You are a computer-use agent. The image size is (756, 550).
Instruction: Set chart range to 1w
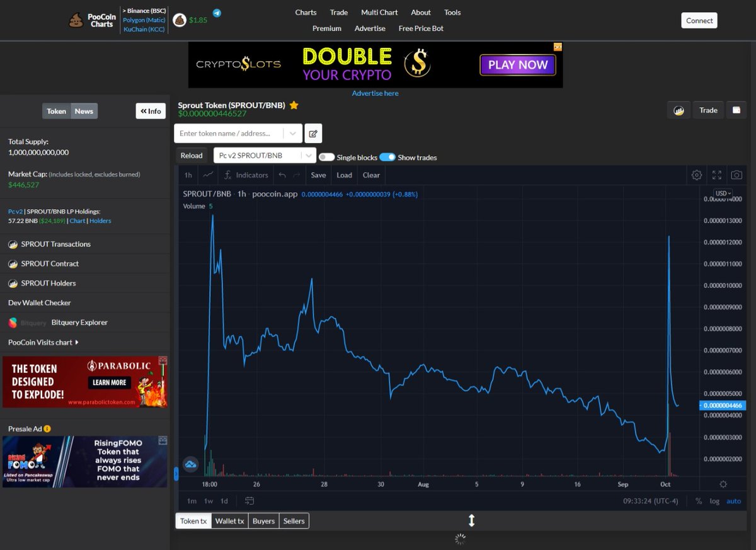pyautogui.click(x=209, y=501)
